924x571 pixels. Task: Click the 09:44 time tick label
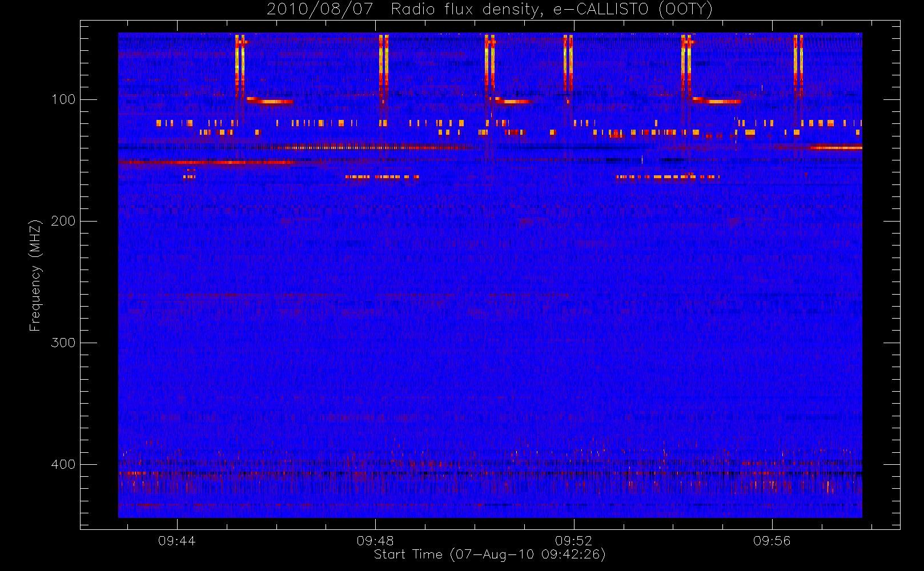[x=177, y=541]
